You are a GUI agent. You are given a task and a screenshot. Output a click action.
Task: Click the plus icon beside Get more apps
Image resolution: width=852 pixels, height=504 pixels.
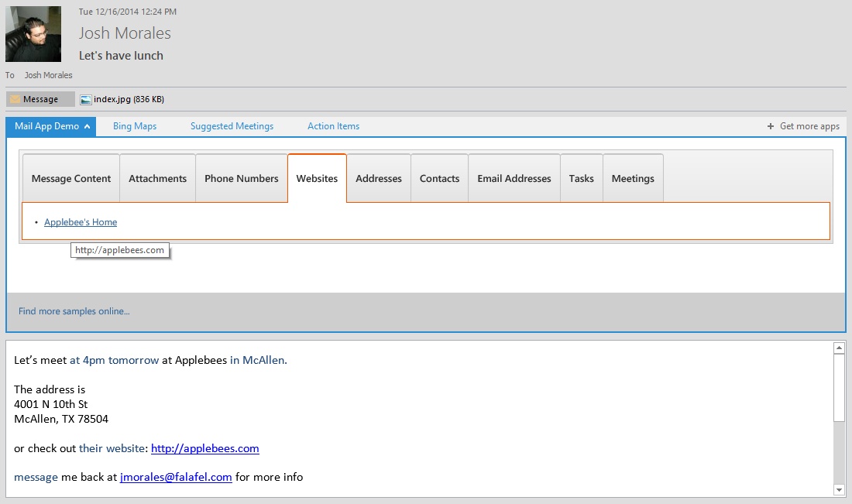click(x=770, y=125)
